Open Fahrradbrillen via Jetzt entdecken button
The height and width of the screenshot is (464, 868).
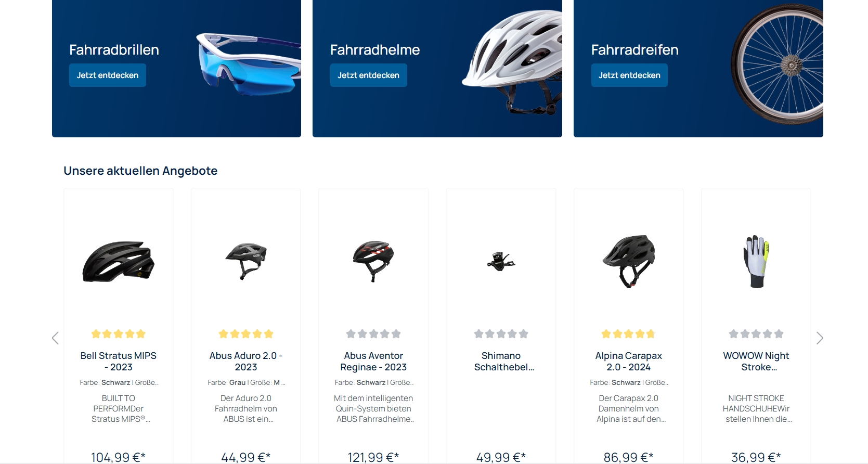click(x=108, y=75)
